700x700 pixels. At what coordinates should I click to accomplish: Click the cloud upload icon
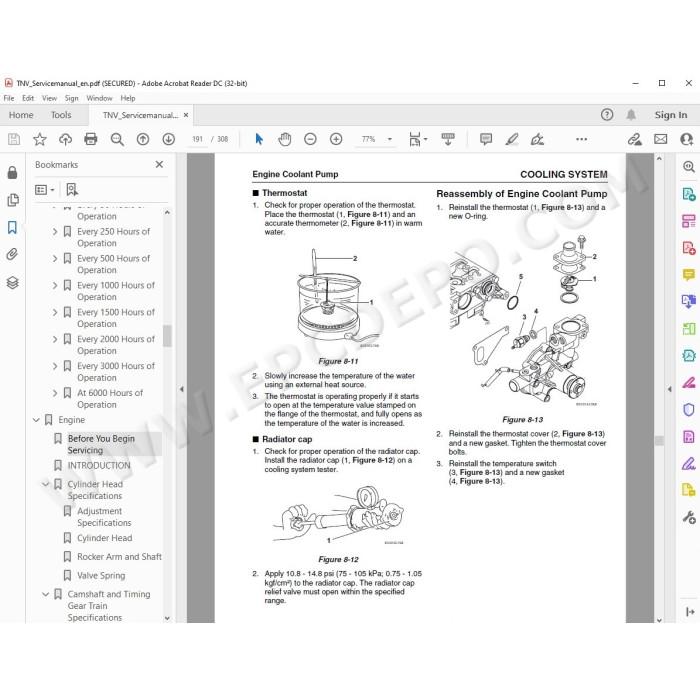(65, 139)
